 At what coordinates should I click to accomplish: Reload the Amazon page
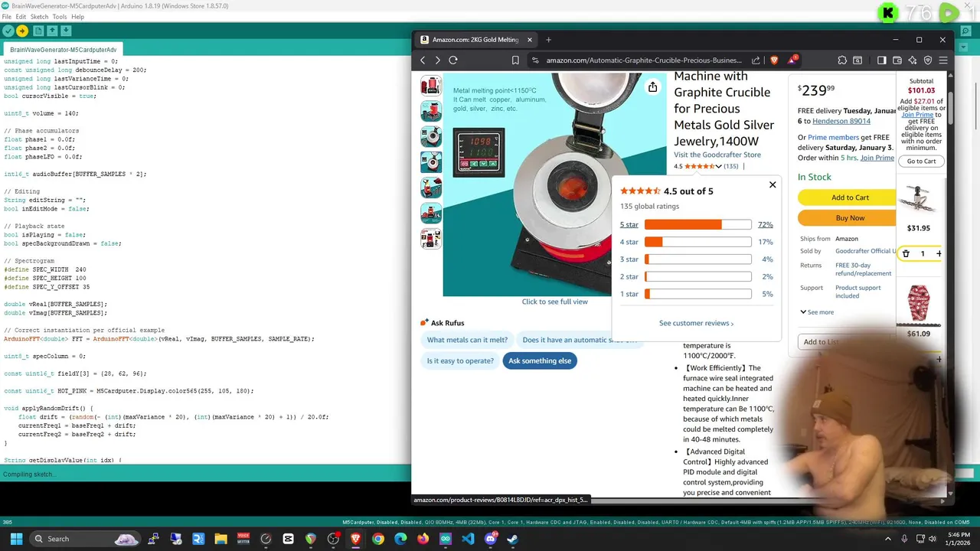coord(453,60)
